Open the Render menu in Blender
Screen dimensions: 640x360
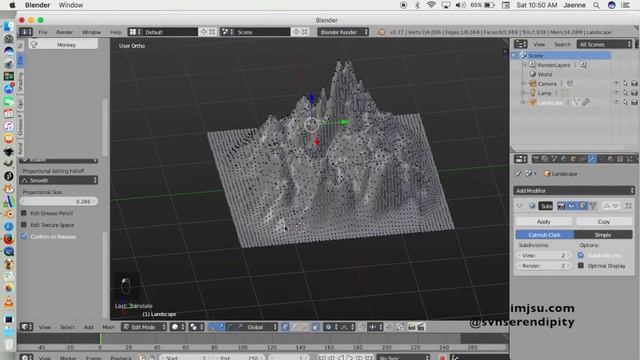[64, 32]
